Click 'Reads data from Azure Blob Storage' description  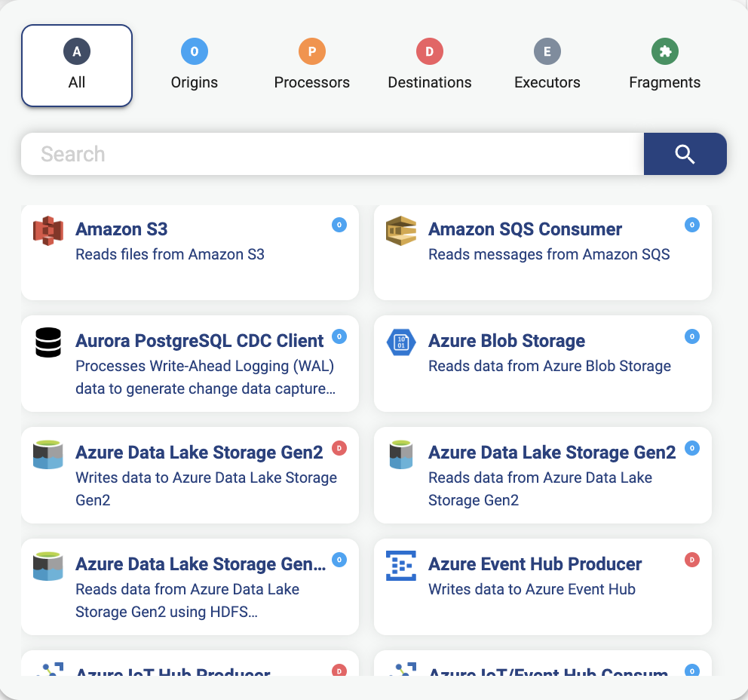550,366
